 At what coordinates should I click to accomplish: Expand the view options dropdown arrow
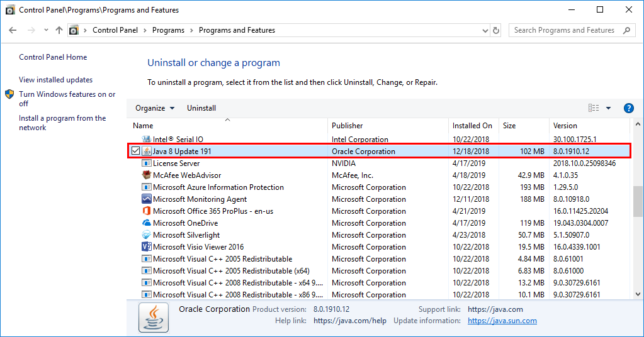tap(608, 108)
